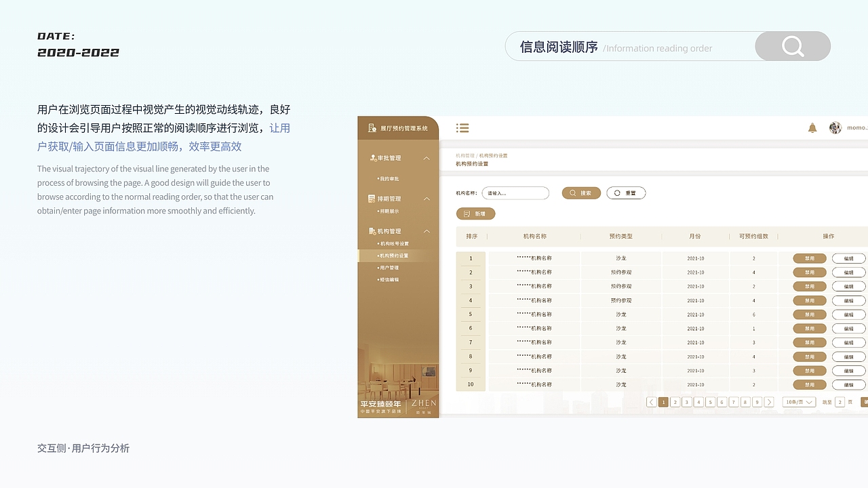Click the 展厅预约管理系统 logo icon
Screen dimensions: 868x488
372,128
